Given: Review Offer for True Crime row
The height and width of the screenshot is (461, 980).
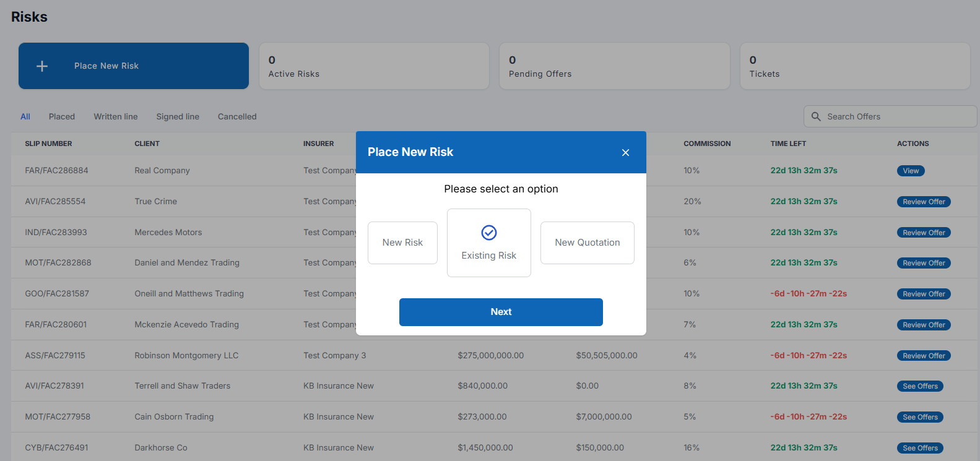Looking at the screenshot, I should point(924,202).
